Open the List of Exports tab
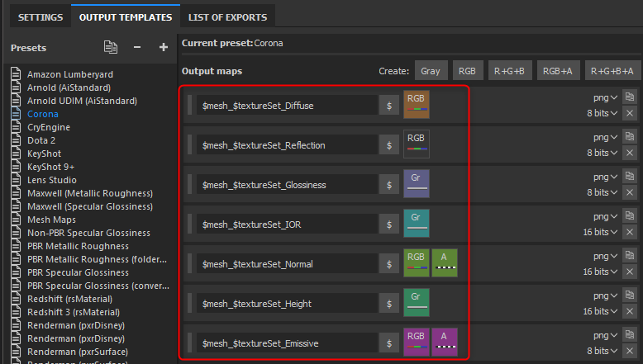The width and height of the screenshot is (643, 364). 227,17
